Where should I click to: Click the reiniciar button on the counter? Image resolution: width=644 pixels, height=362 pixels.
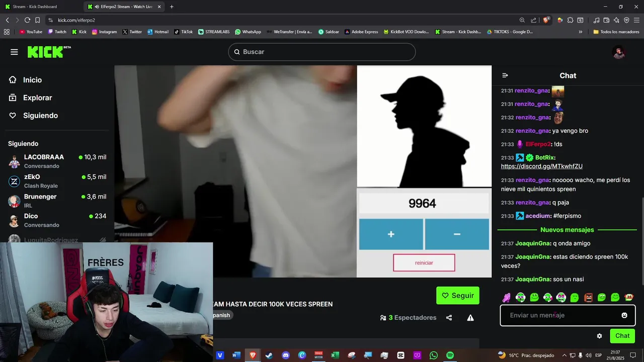424,262
